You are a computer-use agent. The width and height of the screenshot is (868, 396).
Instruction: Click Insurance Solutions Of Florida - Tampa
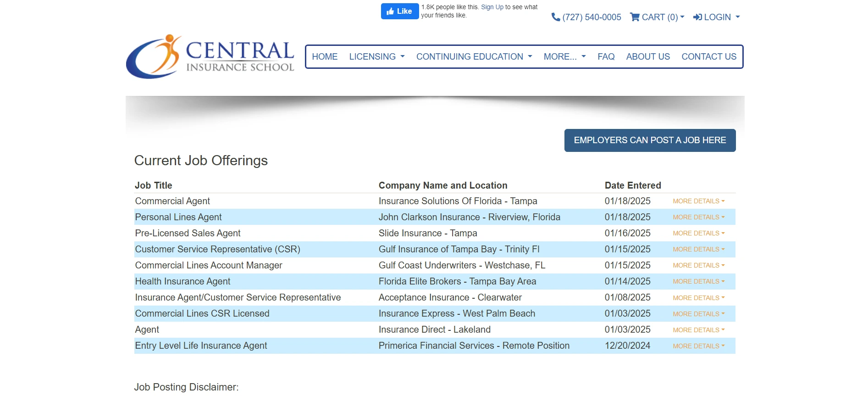(458, 201)
